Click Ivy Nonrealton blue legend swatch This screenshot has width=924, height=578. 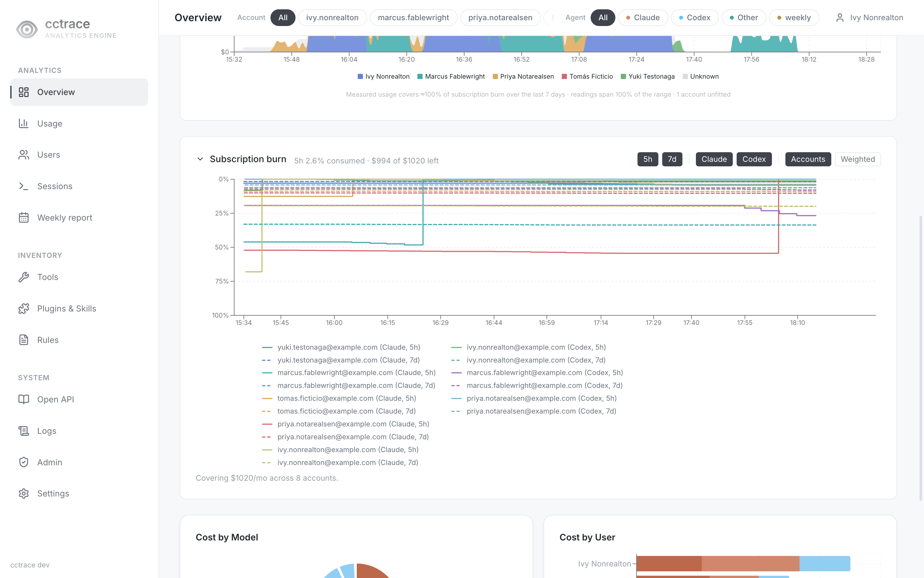point(360,76)
